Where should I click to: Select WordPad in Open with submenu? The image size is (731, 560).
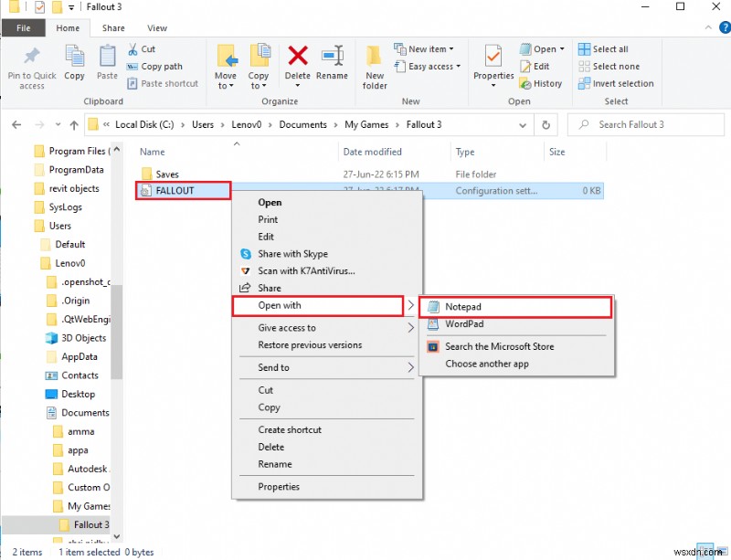click(x=464, y=323)
